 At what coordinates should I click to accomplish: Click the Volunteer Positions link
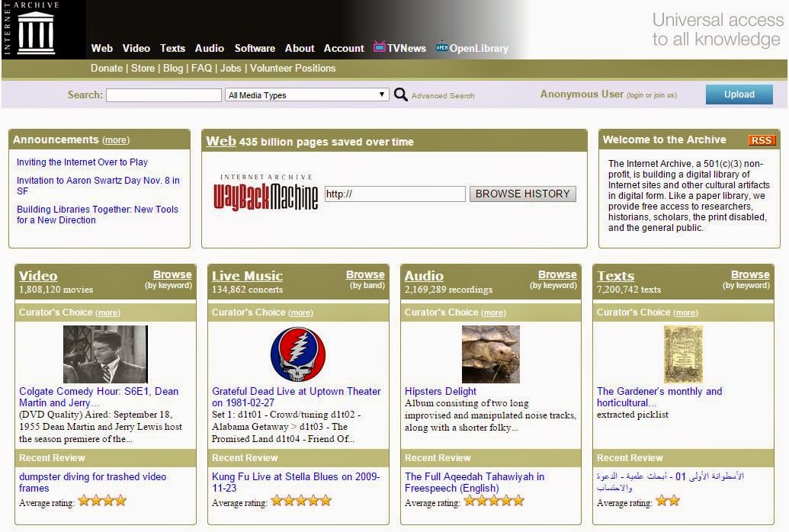[x=293, y=68]
